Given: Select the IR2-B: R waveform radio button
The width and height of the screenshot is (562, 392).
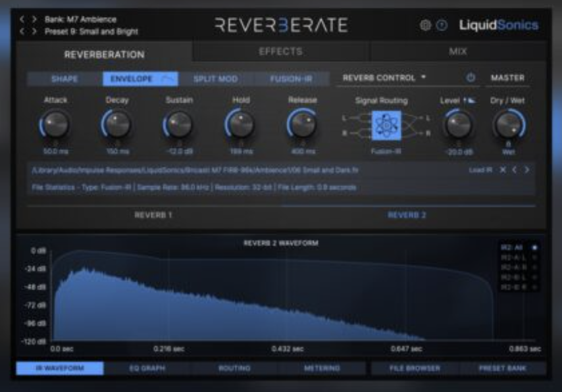Looking at the screenshot, I should pyautogui.click(x=535, y=287).
